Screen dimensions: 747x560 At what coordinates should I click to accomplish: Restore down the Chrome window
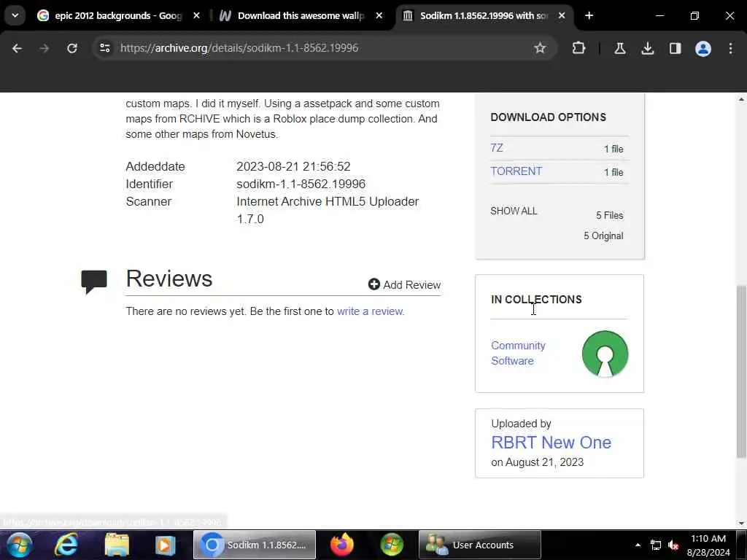coord(694,16)
